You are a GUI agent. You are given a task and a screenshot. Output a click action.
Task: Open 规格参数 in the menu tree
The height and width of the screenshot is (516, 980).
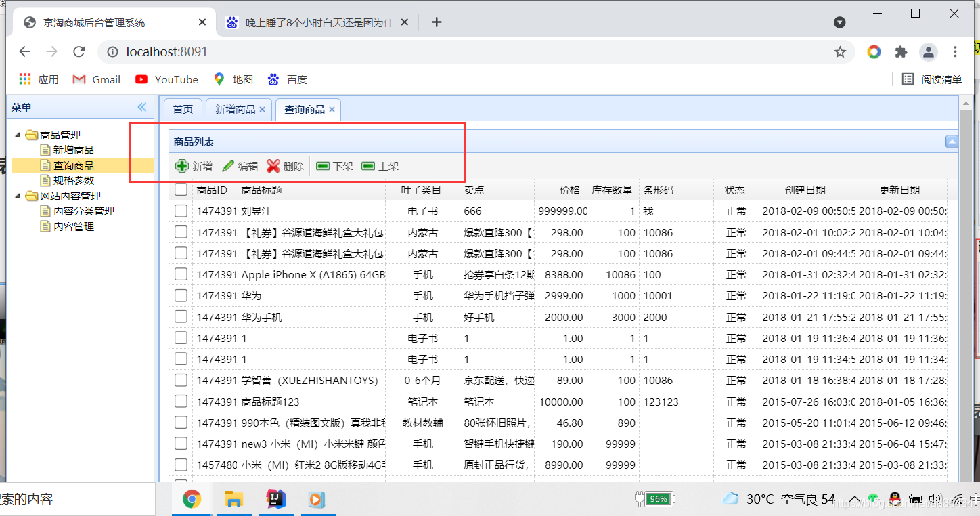pyautogui.click(x=74, y=180)
